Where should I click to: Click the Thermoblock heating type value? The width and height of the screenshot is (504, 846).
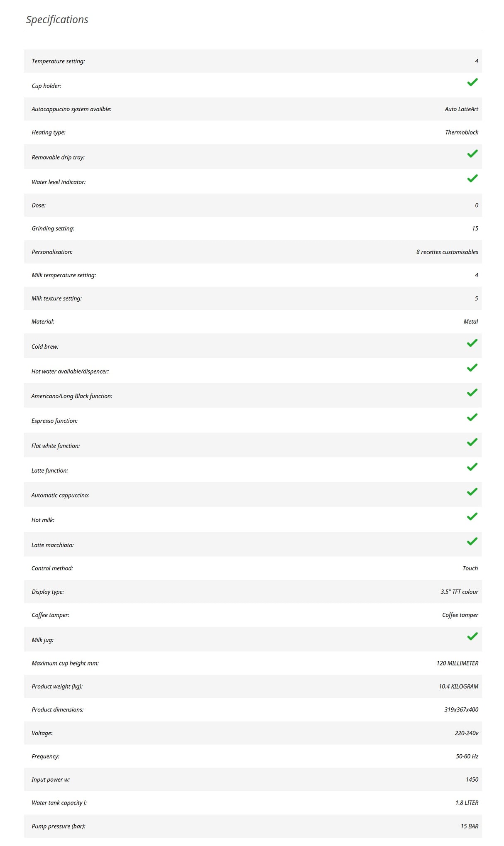(x=462, y=132)
